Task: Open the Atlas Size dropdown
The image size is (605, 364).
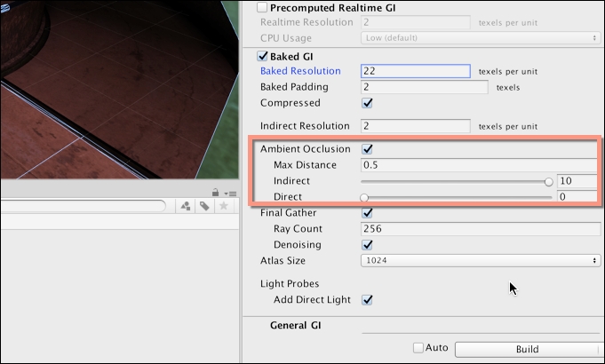Action: (481, 260)
